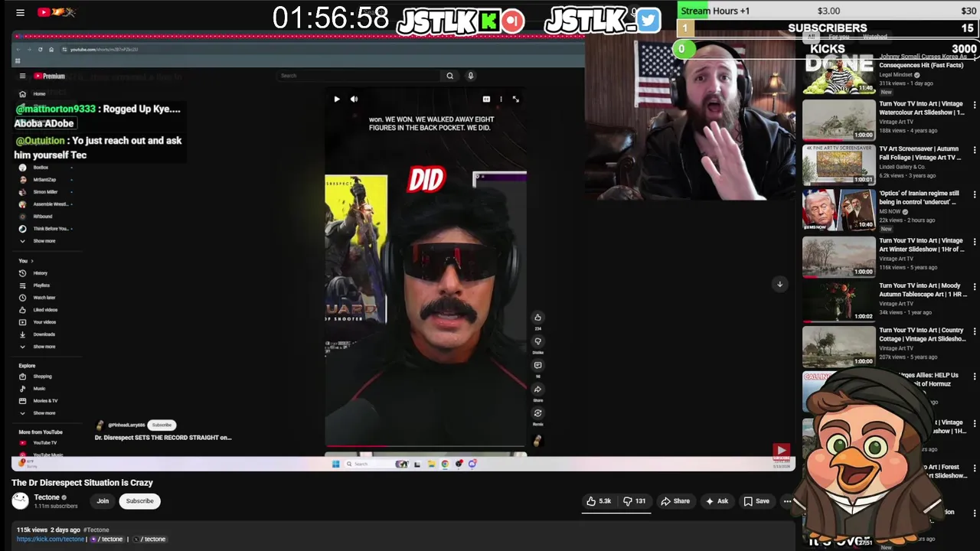Open the Country Cottage Vintage Art Slideshow title
Viewport: 980px width, 551px height.
[x=923, y=334]
